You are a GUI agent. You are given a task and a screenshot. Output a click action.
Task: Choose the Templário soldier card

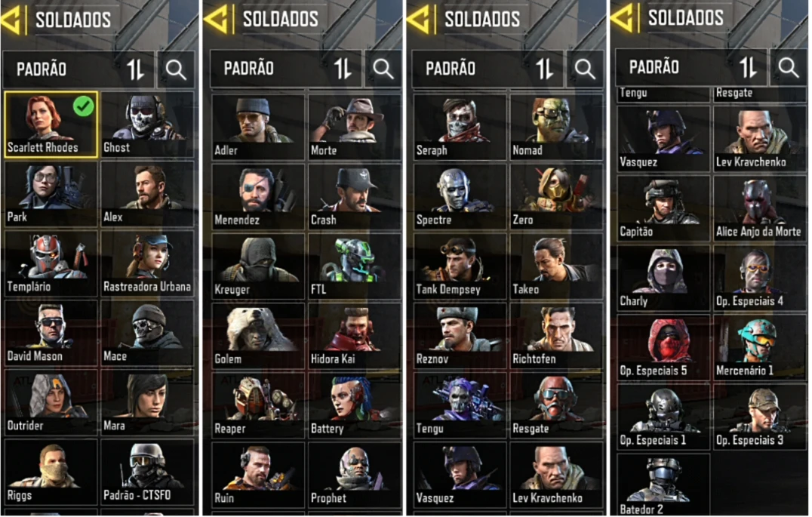(x=51, y=263)
